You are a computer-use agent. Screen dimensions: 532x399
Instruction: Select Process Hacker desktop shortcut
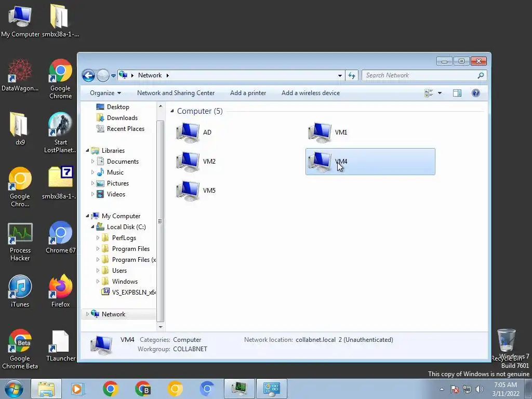pos(20,242)
